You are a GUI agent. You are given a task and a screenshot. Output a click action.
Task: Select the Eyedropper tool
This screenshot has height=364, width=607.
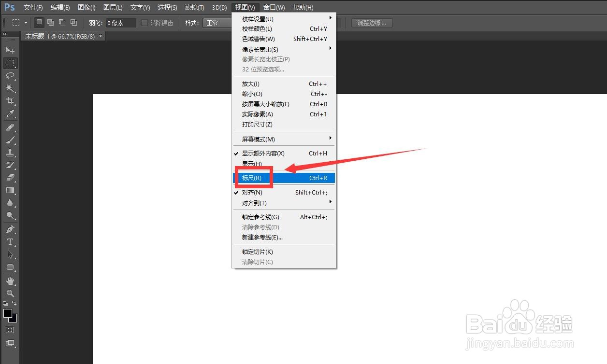11,114
